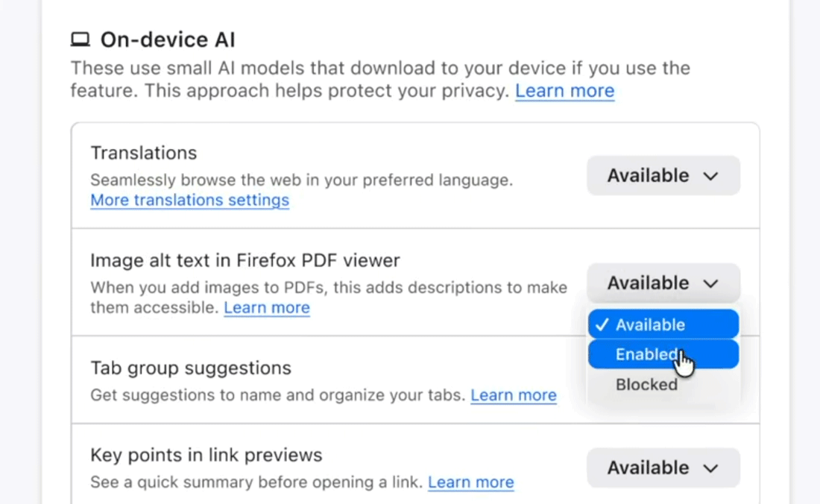The height and width of the screenshot is (504, 820).
Task: Visit Learn more link for tab group suggestions
Action: 513,395
